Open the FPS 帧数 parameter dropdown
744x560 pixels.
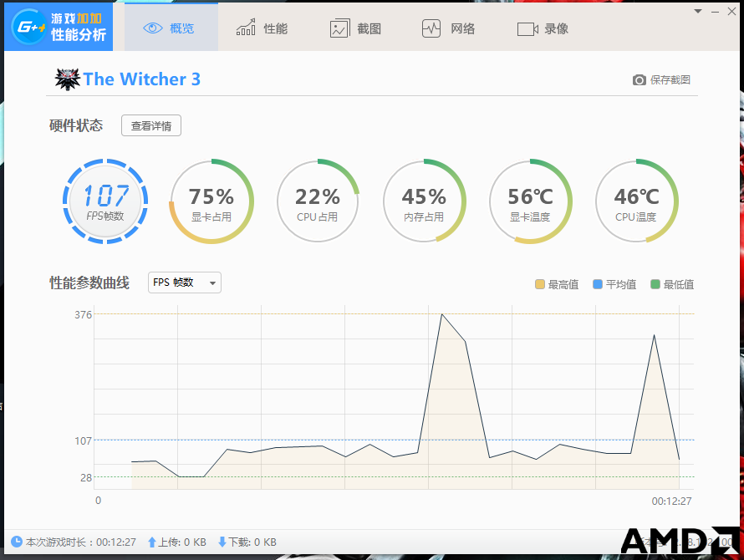pos(185,283)
